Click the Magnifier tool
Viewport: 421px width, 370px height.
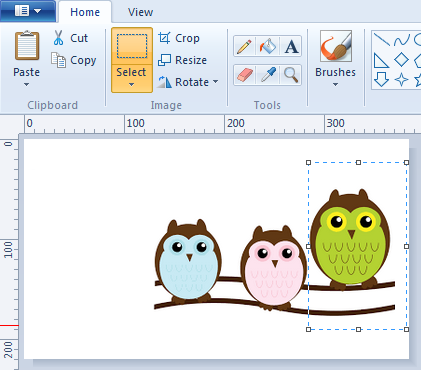point(291,75)
